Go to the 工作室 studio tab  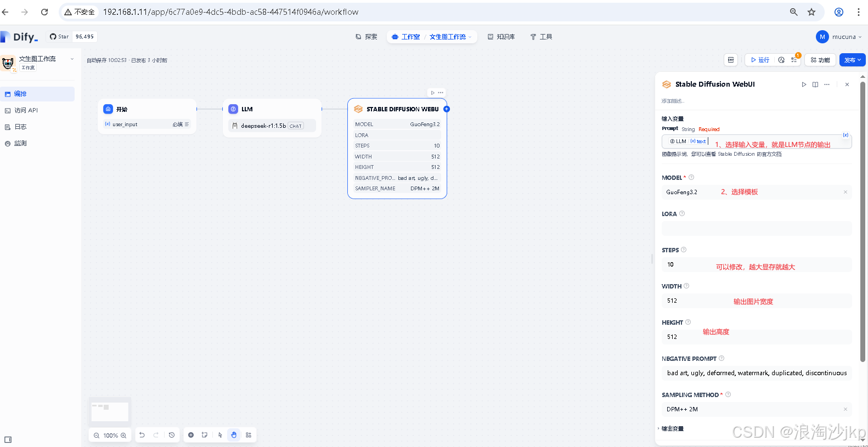(406, 37)
